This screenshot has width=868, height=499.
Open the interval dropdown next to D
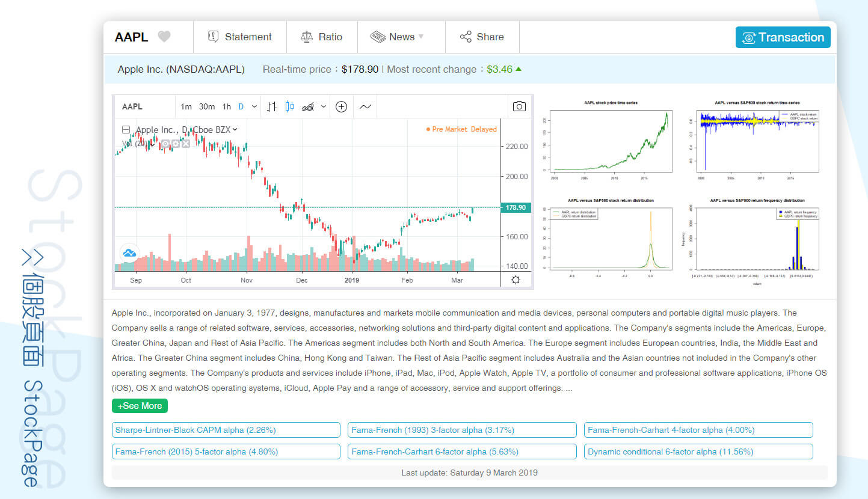click(x=254, y=106)
